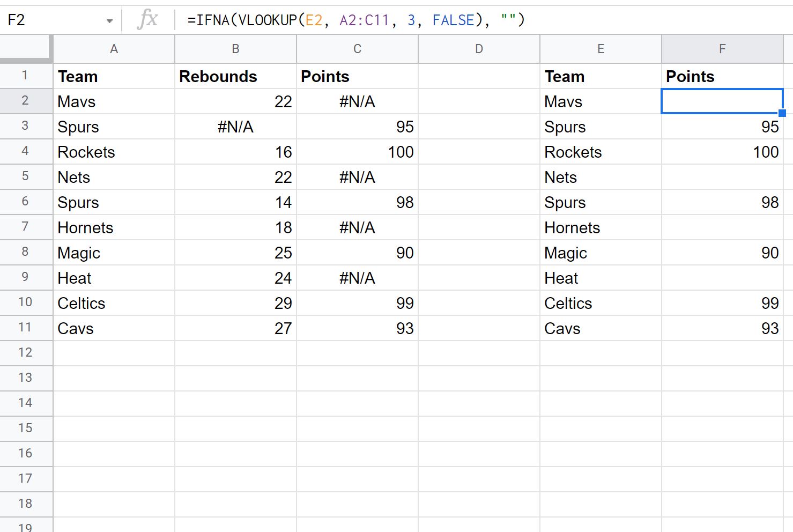This screenshot has width=793, height=532.
Task: Select row 15 header
Action: 26,428
